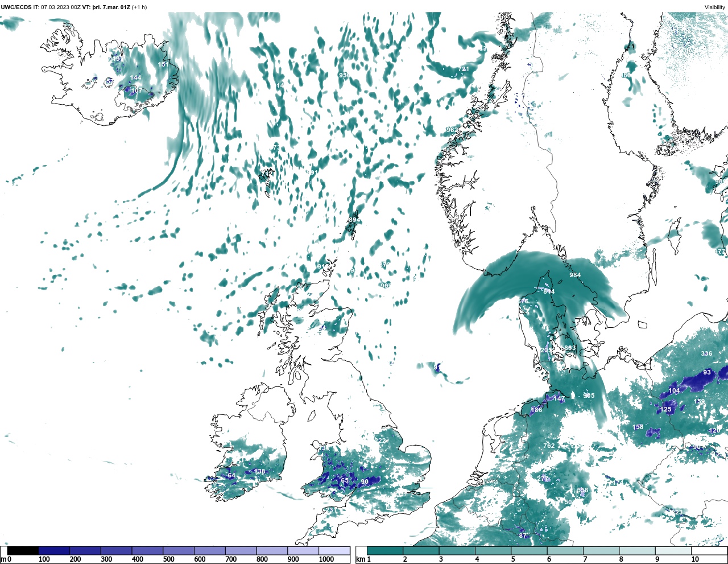Viewport: 728px width, 564px height.
Task: Click the '151' value in eastern Iceland
Action: tap(163, 64)
